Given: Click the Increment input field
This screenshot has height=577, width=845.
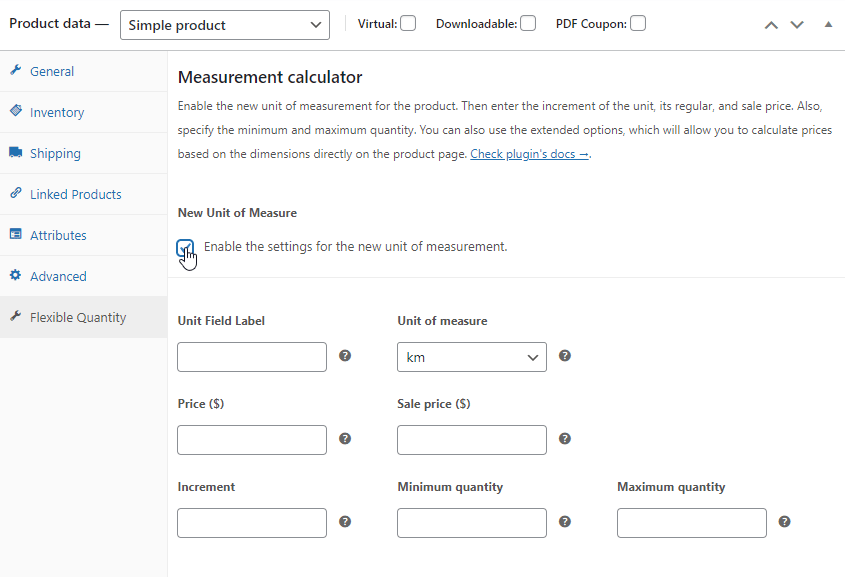Looking at the screenshot, I should tap(252, 523).
